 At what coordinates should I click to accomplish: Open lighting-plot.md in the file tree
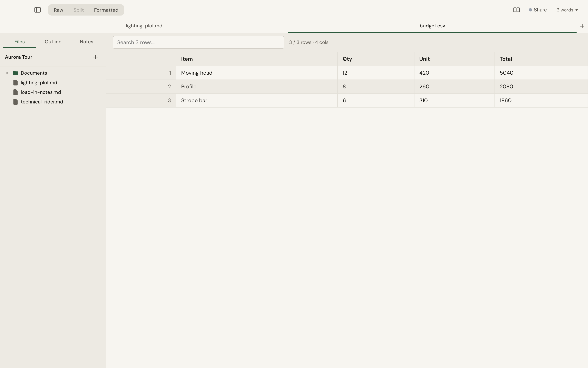click(x=39, y=83)
